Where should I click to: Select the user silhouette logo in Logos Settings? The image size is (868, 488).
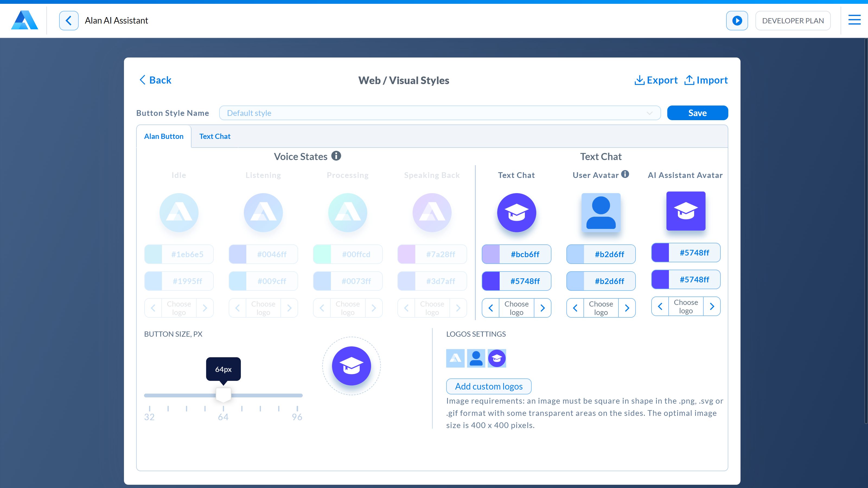pyautogui.click(x=476, y=358)
